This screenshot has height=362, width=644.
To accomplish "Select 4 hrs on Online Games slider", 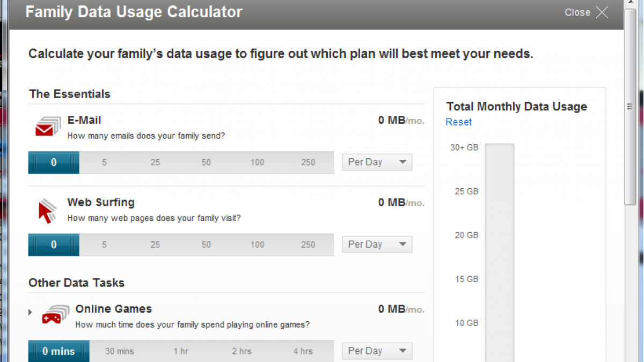I will tap(303, 351).
